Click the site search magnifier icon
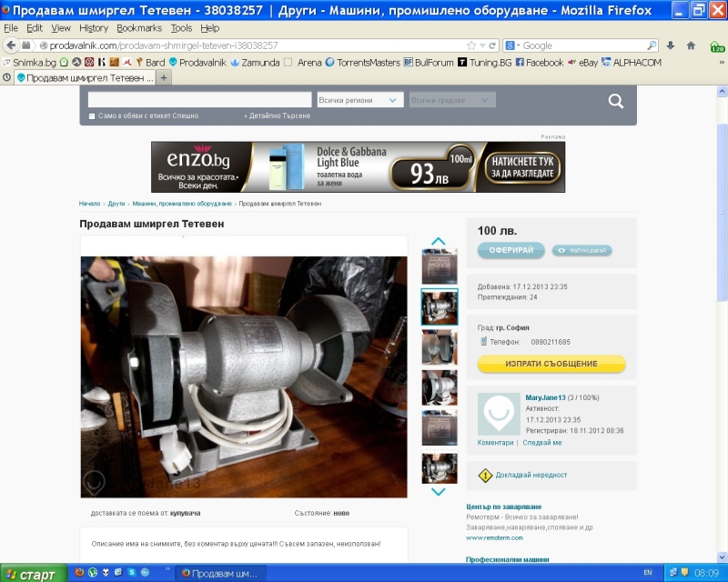Screen dimensions: 728x582 pos(616,101)
